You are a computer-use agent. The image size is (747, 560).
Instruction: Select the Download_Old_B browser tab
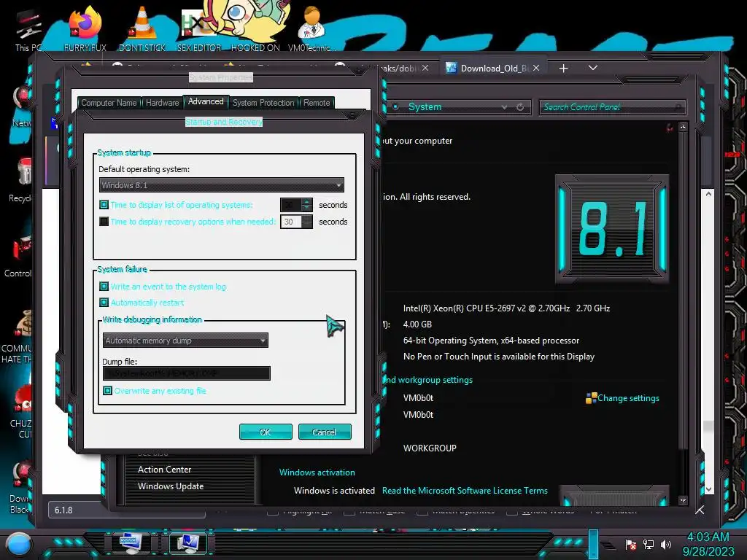[494, 68]
